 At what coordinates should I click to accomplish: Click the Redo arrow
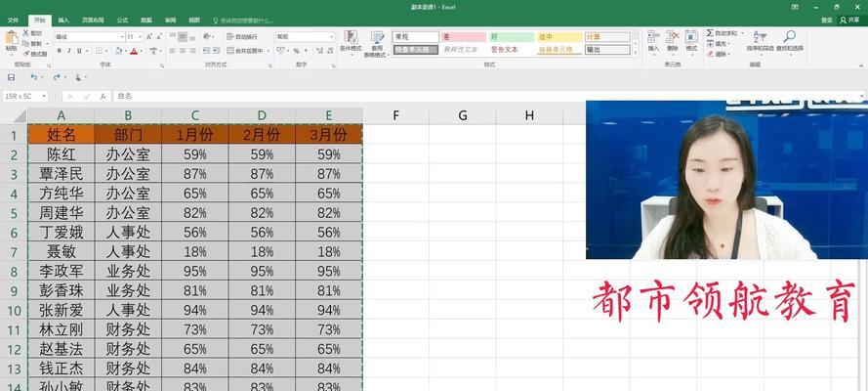tap(56, 77)
